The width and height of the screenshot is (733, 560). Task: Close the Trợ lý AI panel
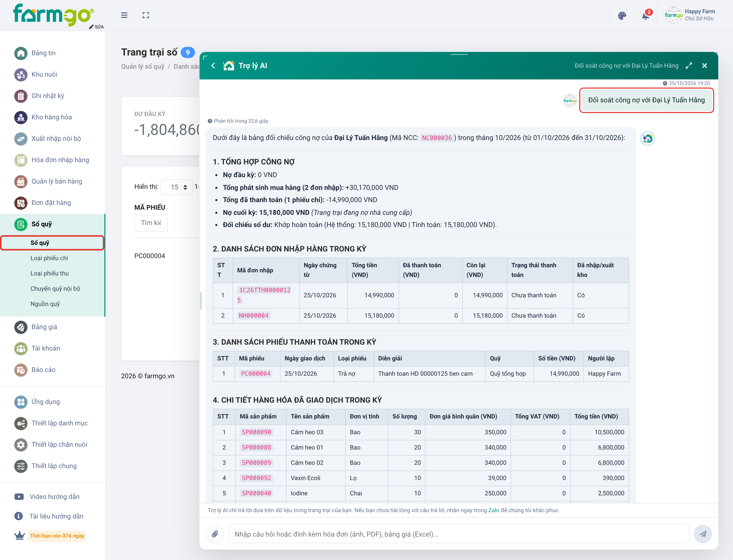704,66
